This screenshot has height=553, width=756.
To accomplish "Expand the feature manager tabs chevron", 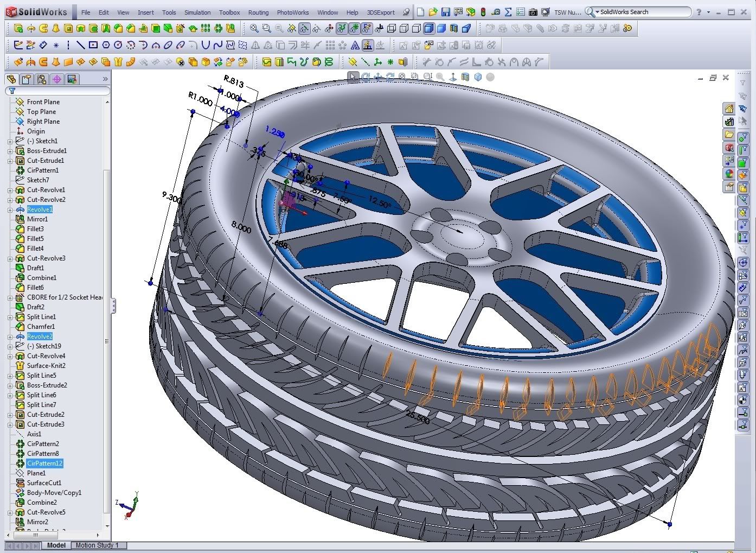I will tap(105, 79).
